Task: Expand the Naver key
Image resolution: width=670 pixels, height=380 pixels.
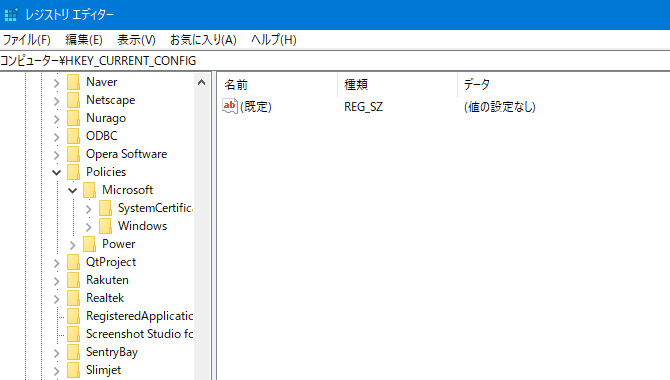Action: tap(56, 83)
